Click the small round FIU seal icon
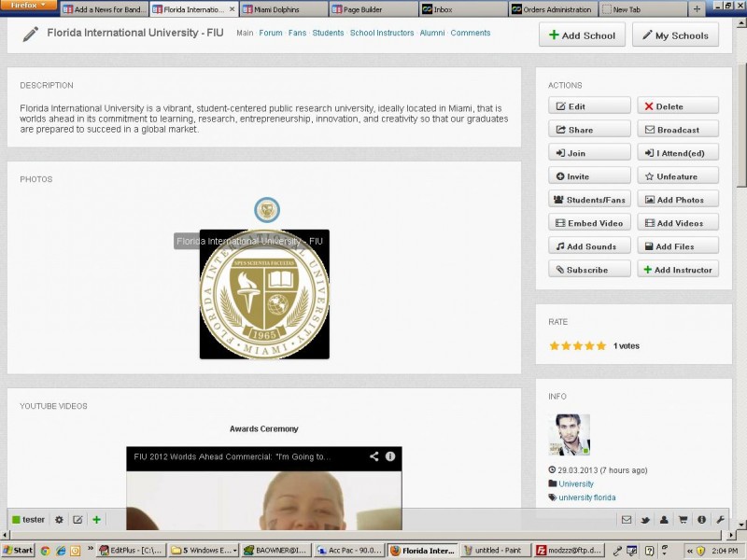The width and height of the screenshot is (747, 560). [267, 210]
